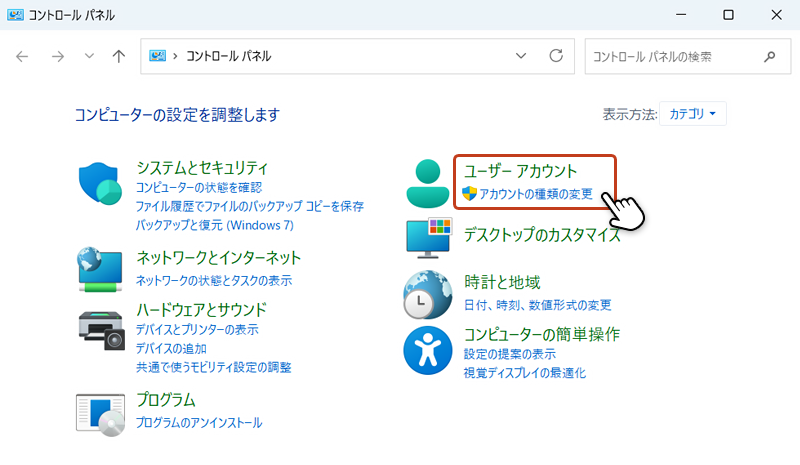Open ネットワークの状態とタスクの表示 link
Screen dimensions: 800x465
click(214, 280)
